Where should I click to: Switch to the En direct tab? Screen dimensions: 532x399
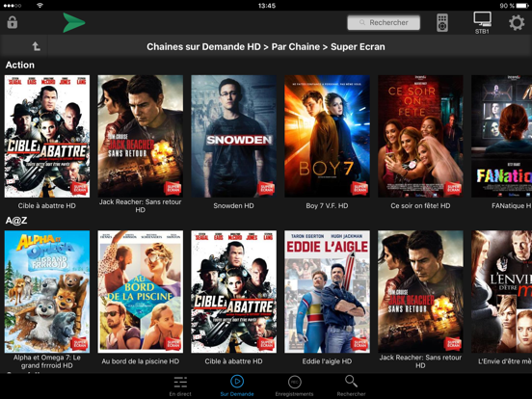[x=180, y=386]
